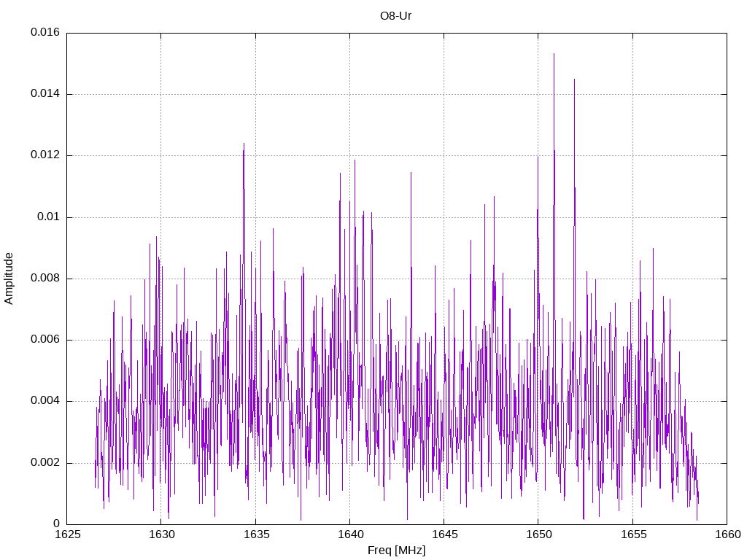
Task: Click the peak near 1634.4 MHz
Action: [x=244, y=144]
